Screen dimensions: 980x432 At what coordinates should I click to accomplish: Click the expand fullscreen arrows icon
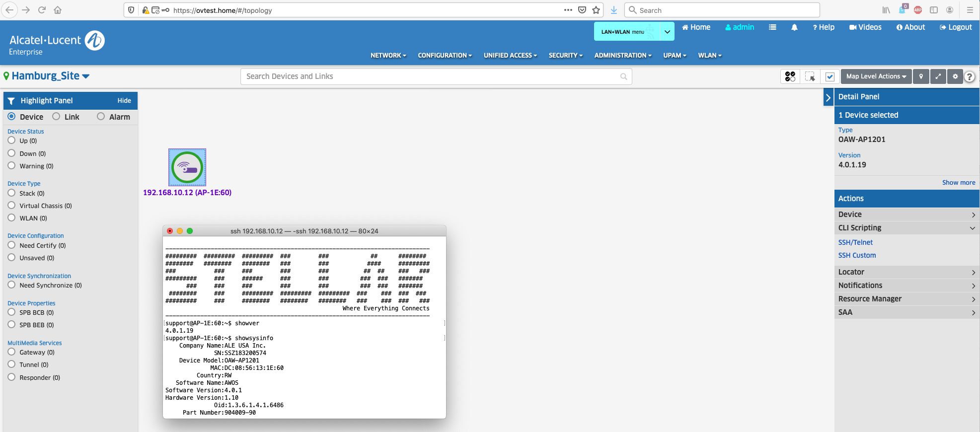(x=938, y=76)
